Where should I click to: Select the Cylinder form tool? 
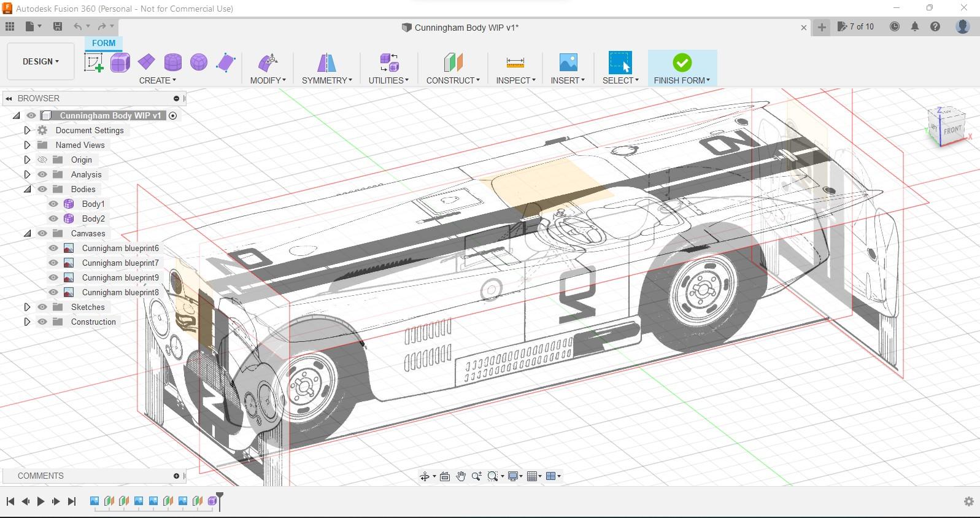pyautogui.click(x=173, y=62)
